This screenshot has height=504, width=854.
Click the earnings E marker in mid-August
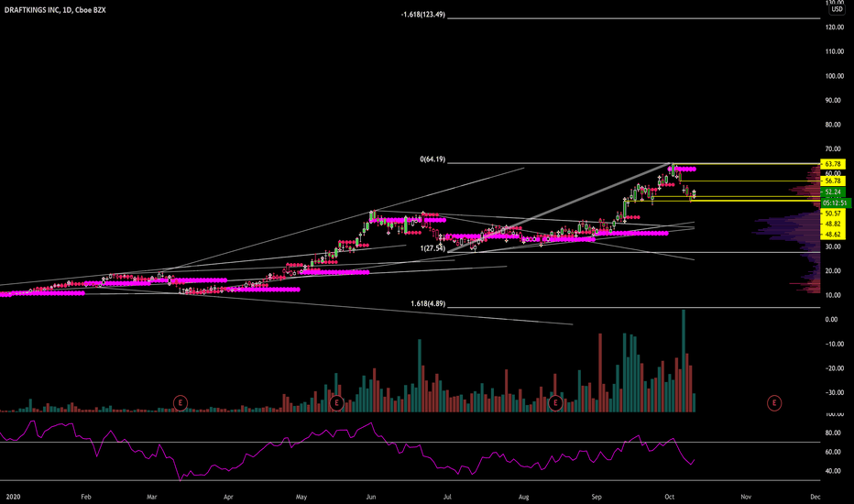pyautogui.click(x=555, y=403)
